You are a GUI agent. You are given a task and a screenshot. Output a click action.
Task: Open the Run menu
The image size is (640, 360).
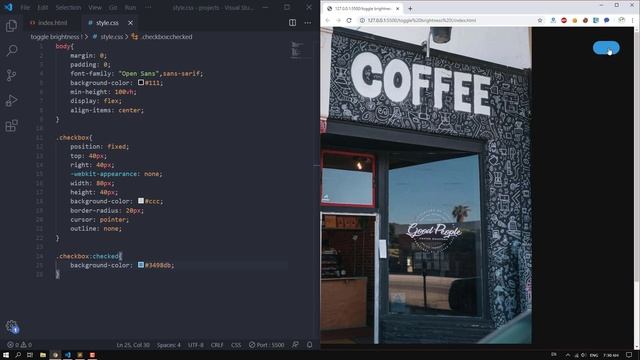[130, 7]
